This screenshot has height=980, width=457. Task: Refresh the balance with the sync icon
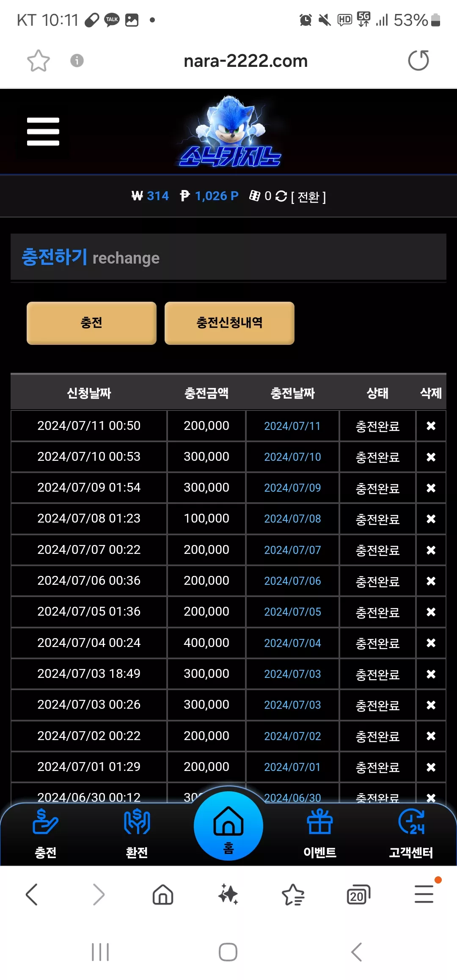tap(281, 196)
